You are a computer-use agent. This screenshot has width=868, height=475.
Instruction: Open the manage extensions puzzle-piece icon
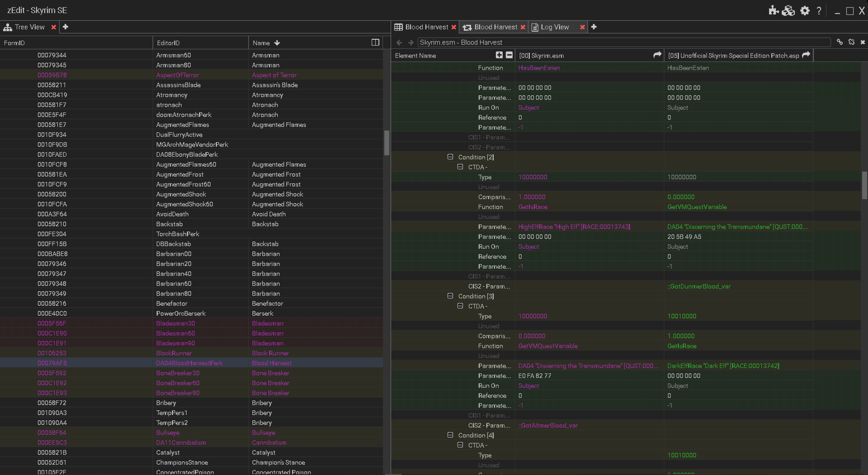(x=774, y=10)
